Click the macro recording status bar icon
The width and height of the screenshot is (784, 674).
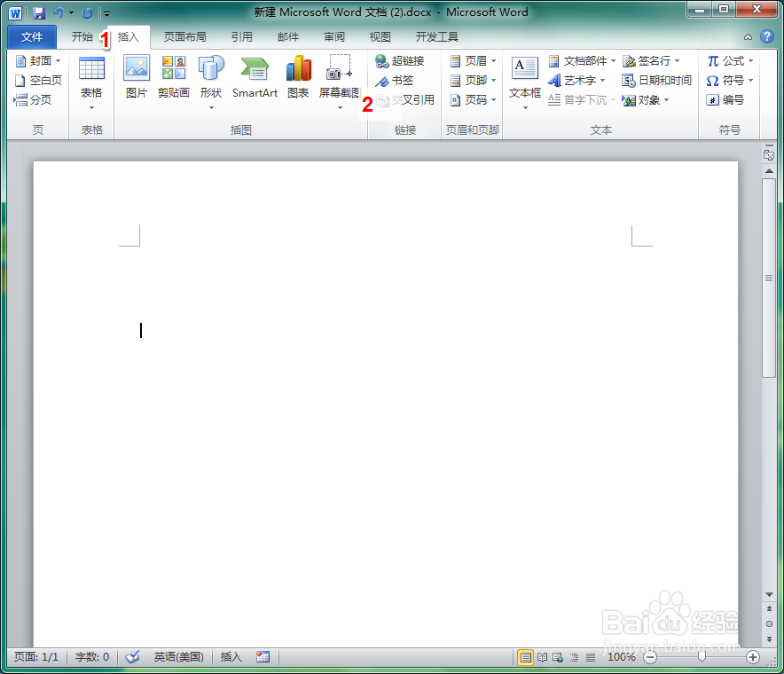click(x=263, y=656)
